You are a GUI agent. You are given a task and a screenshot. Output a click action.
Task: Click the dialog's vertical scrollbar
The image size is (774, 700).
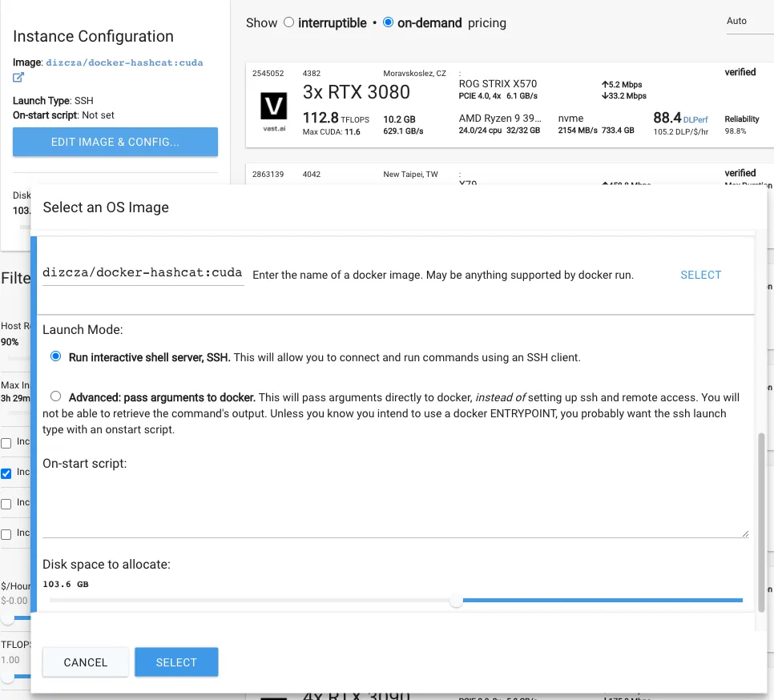[x=761, y=521]
